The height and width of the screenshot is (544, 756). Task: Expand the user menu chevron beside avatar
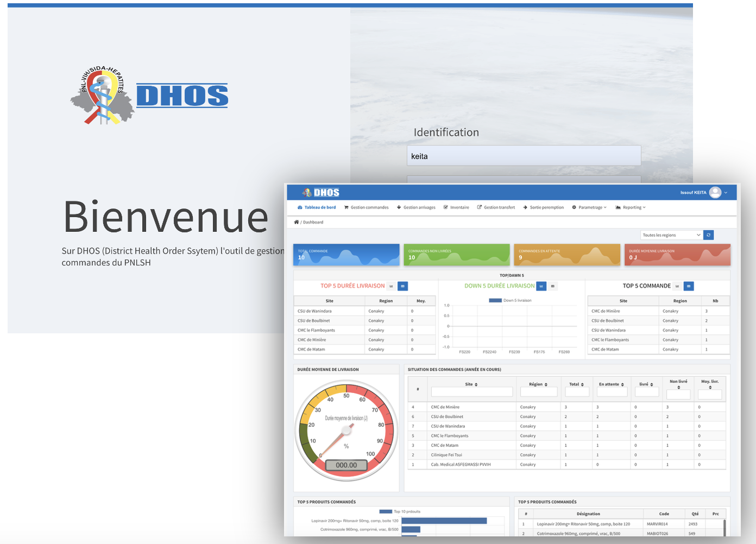(726, 193)
